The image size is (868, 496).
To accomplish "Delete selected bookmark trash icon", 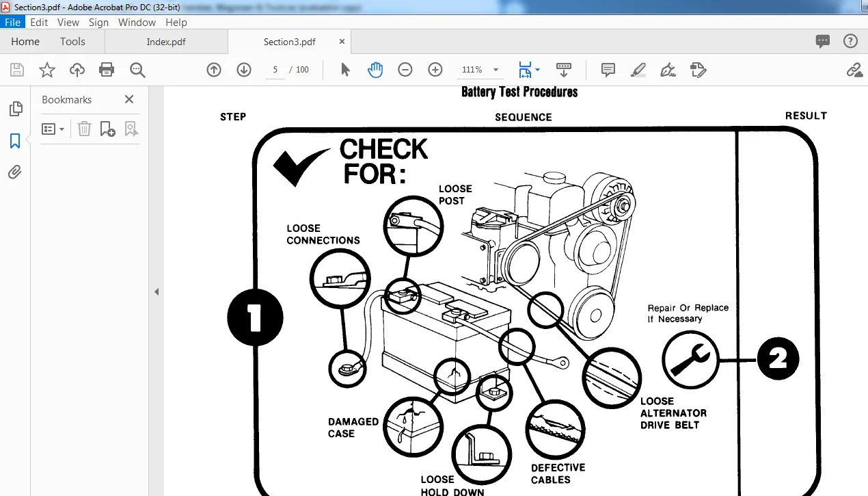I will (x=84, y=129).
